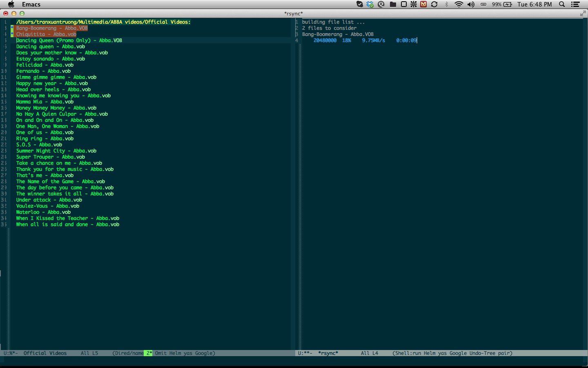
Task: Open the Bluetooth status menu
Action: pyautogui.click(x=447, y=4)
